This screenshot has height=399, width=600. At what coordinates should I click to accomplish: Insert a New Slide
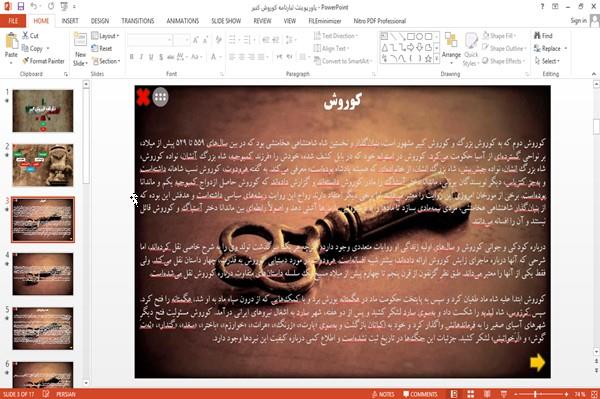80,49
